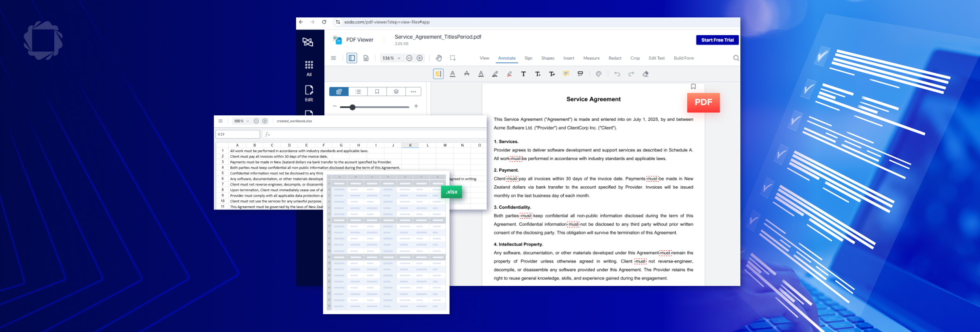The width and height of the screenshot is (980, 332).
Task: Zoom out of the PDF document
Action: pyautogui.click(x=409, y=58)
